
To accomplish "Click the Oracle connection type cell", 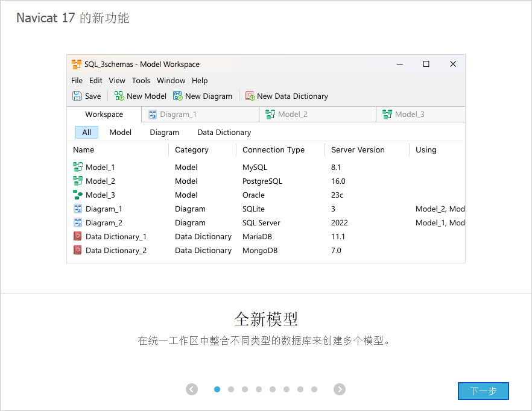I will pyautogui.click(x=253, y=195).
